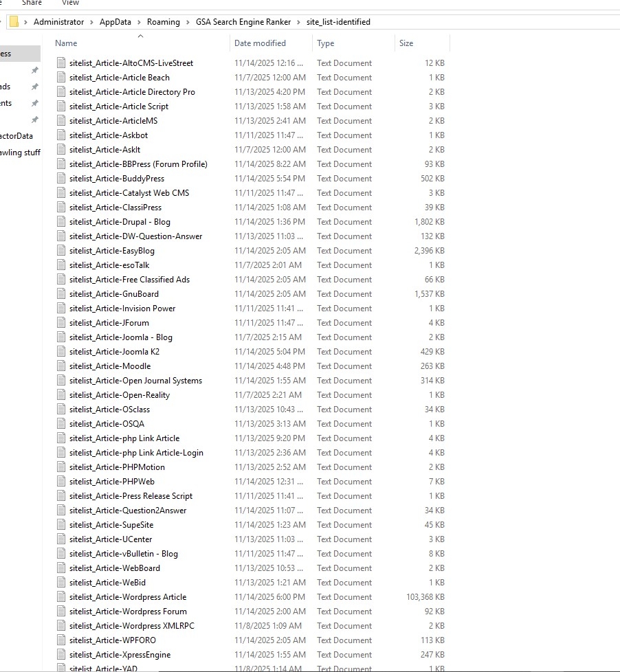Click the document icon for sitelist_Article-GnuBoard

point(61,294)
